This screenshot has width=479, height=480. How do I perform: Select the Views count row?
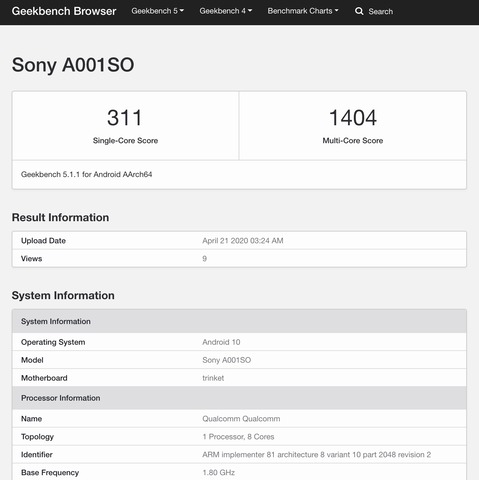pyautogui.click(x=239, y=258)
